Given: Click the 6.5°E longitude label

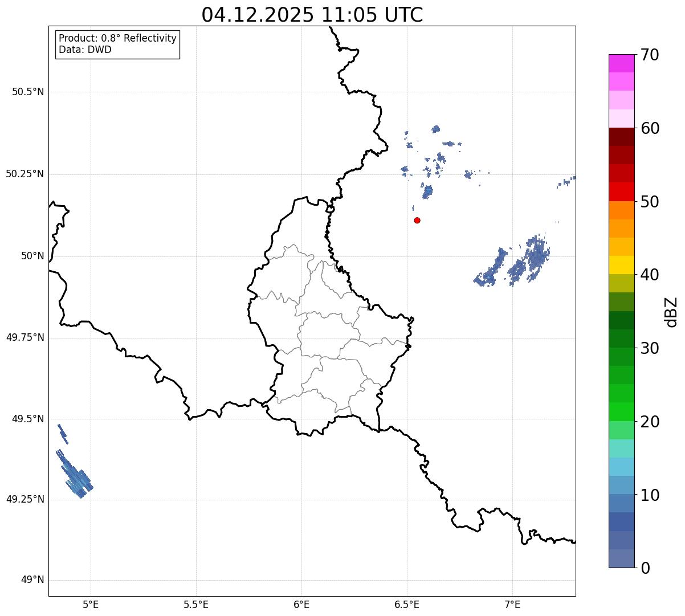Looking at the screenshot, I should [407, 604].
